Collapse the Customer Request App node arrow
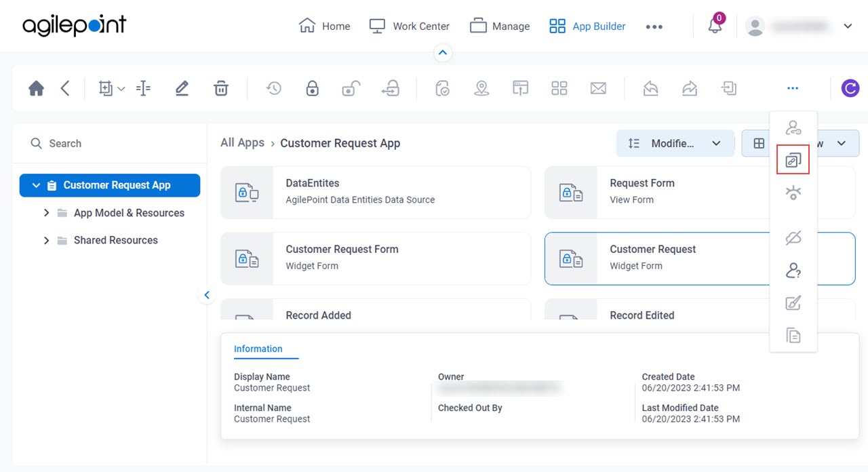Screen dimensions: 868x472 pos(36,185)
